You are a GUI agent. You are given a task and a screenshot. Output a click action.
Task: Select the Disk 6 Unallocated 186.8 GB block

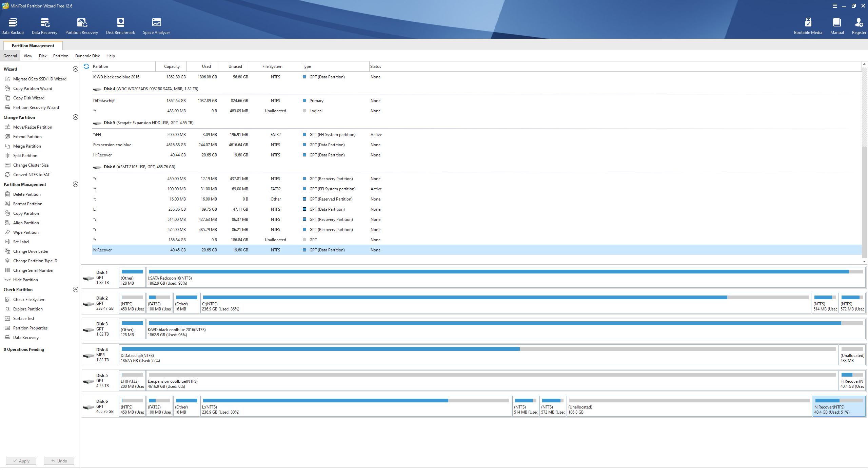click(688, 406)
